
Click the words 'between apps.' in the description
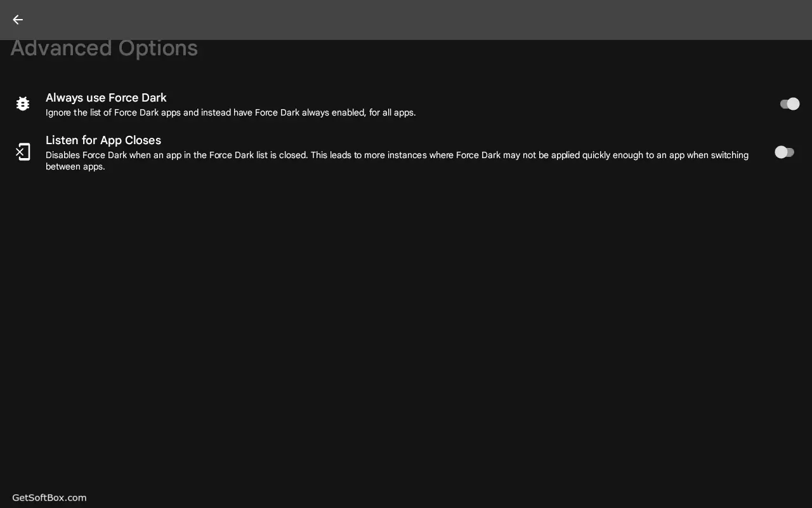click(75, 167)
